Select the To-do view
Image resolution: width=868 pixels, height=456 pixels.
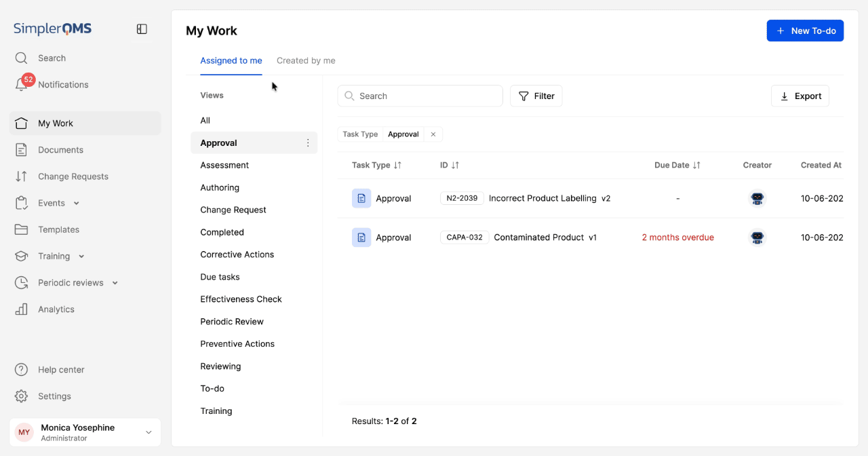point(254,389)
